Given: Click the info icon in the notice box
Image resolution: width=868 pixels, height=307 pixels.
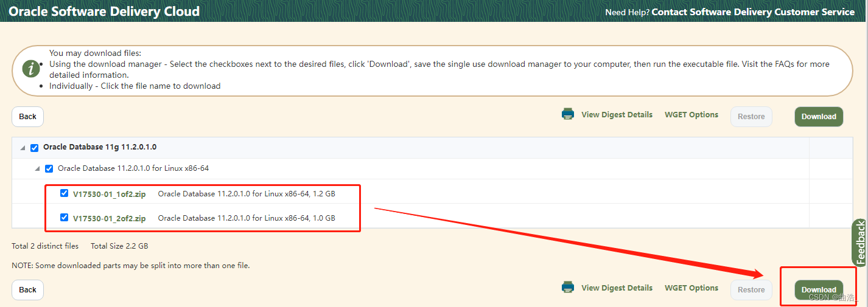Looking at the screenshot, I should point(32,68).
